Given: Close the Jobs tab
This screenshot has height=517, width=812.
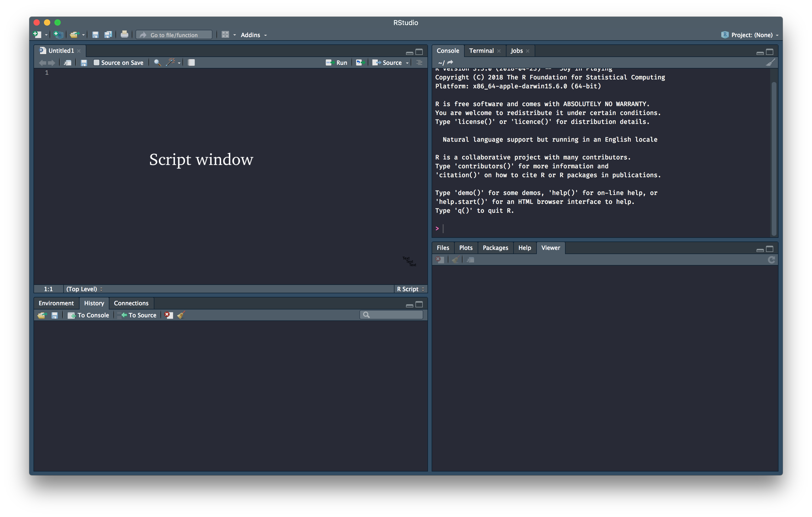Looking at the screenshot, I should 528,51.
